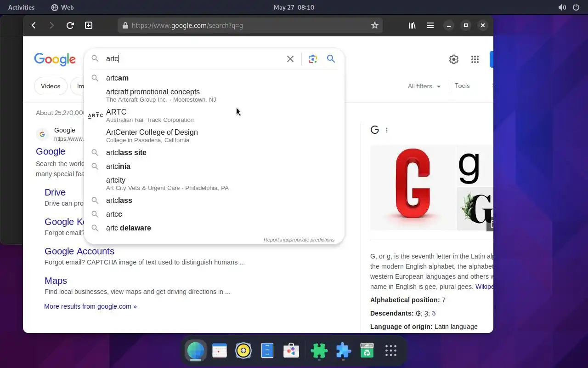Screen dimensions: 588x368
Task: Select artclass site suggestion
Action: coord(214,153)
